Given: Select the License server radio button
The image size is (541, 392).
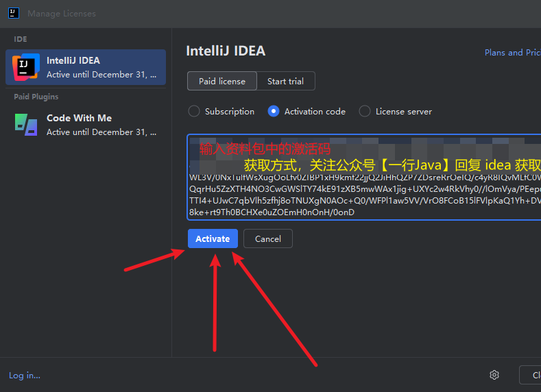Looking at the screenshot, I should tap(365, 111).
